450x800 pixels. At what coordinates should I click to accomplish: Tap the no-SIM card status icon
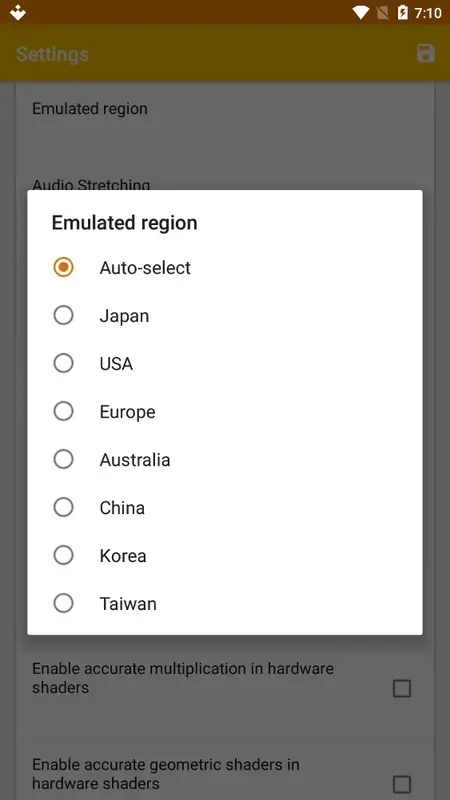(382, 13)
